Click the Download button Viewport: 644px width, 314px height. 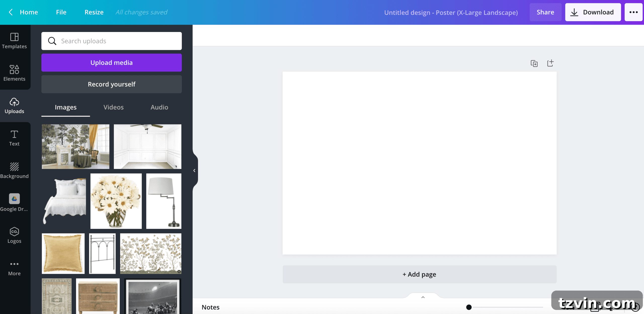[593, 12]
